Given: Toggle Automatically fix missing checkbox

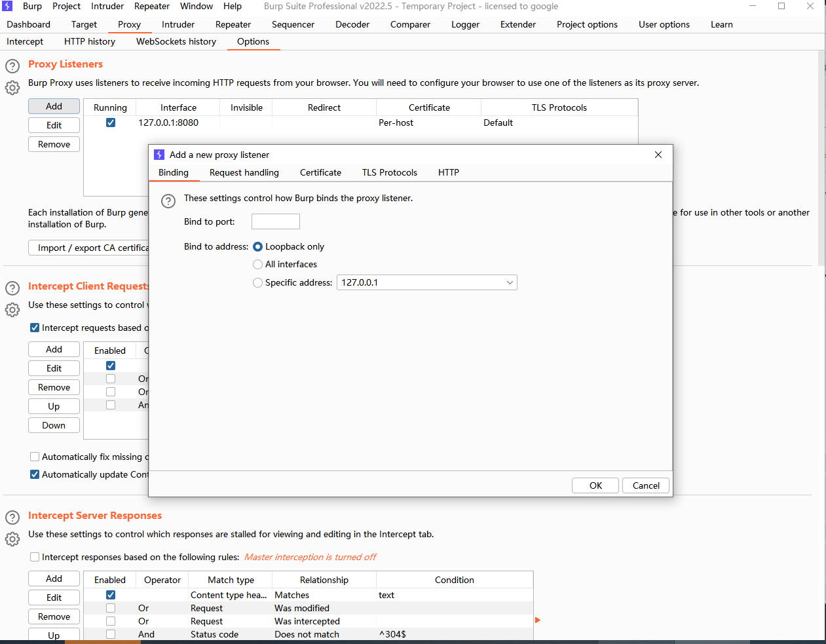Looking at the screenshot, I should click(35, 457).
